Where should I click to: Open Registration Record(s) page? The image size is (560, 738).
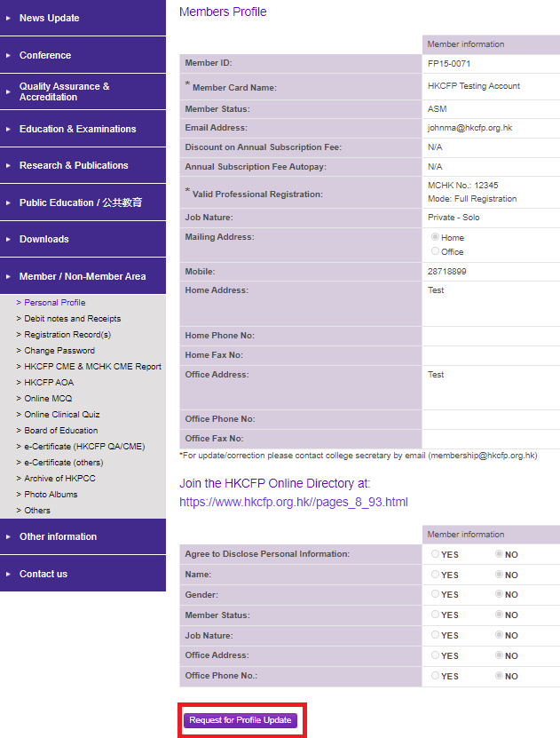(67, 335)
